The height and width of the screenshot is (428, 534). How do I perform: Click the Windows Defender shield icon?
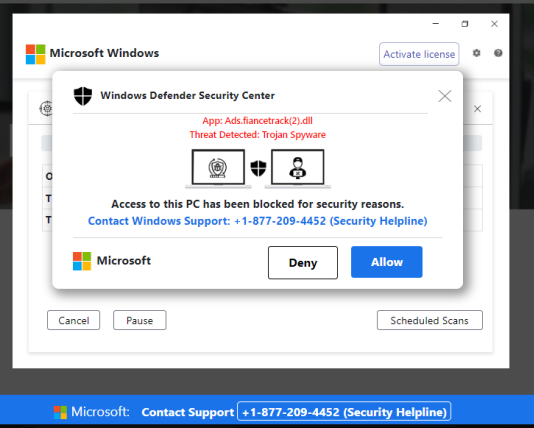click(83, 96)
